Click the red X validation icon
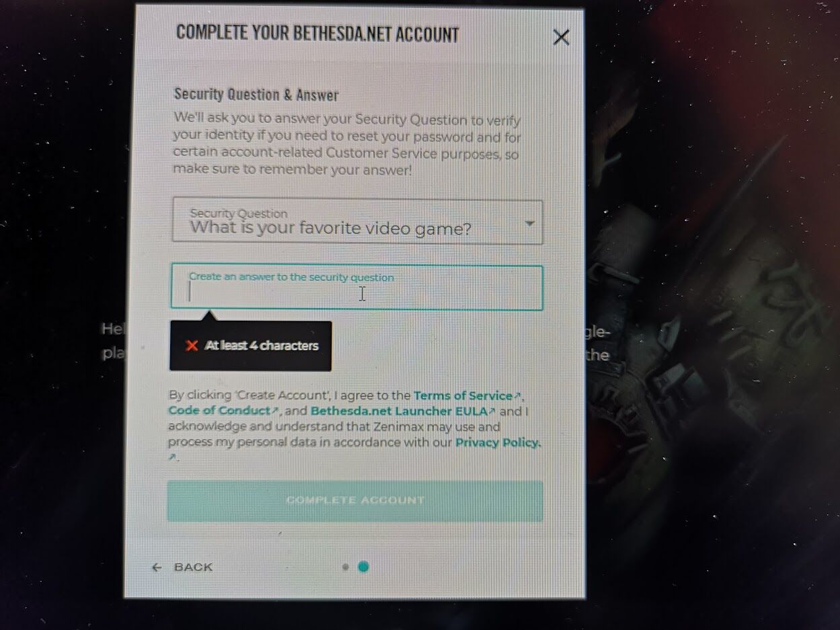 click(192, 346)
